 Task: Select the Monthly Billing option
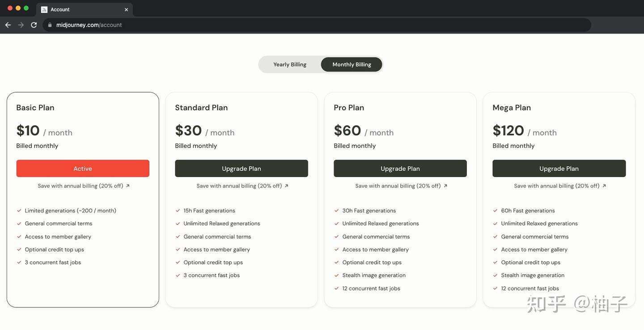tap(352, 64)
